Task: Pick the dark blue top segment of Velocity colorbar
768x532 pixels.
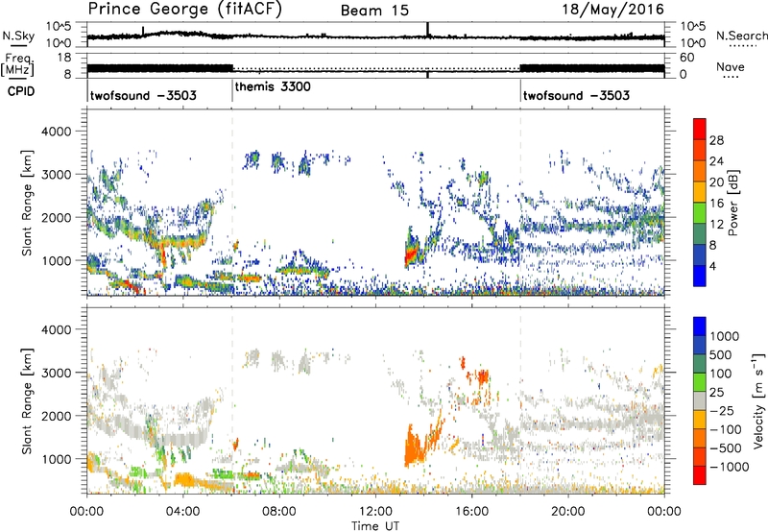Action: (x=700, y=326)
